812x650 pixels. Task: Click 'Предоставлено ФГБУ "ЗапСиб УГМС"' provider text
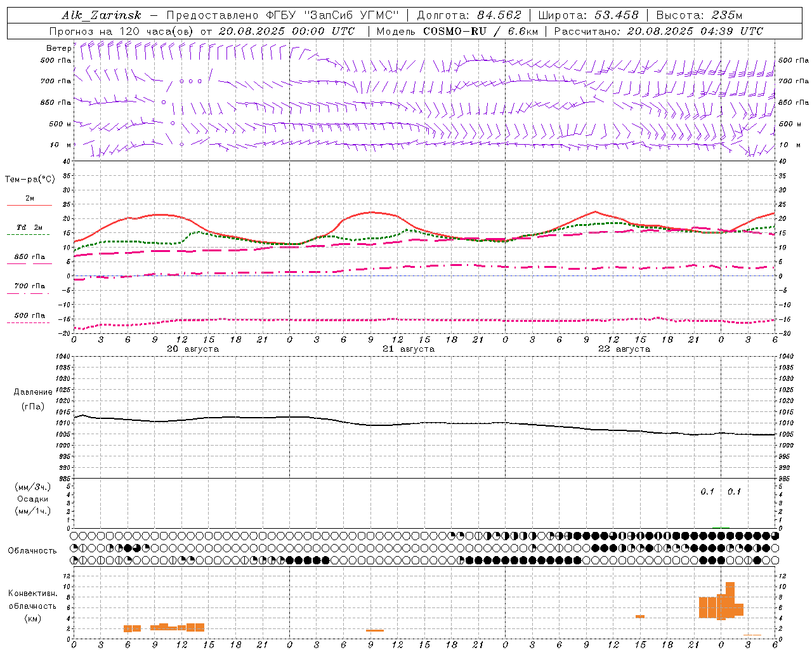point(282,15)
